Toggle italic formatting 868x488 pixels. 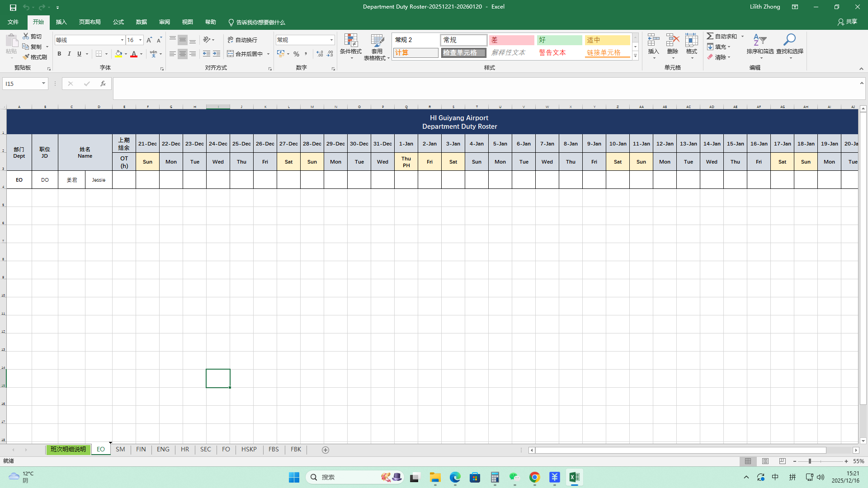69,54
